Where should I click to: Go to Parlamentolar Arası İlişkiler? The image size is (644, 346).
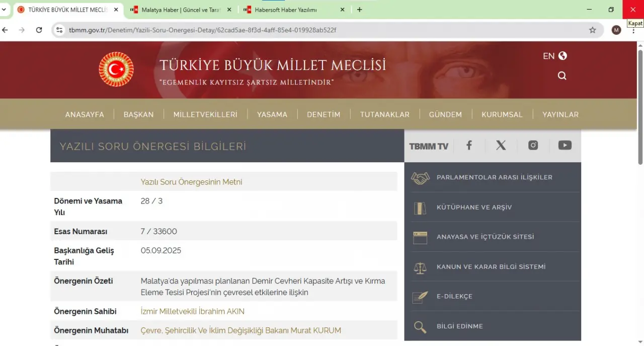click(x=494, y=177)
